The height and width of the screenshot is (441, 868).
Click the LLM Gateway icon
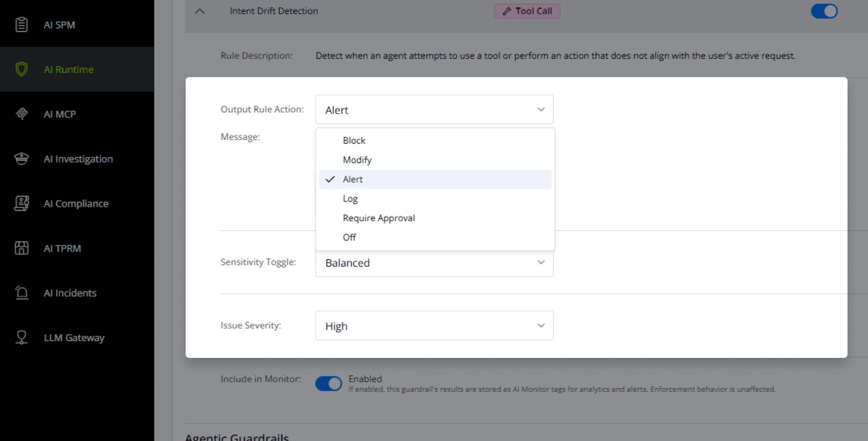(x=21, y=337)
